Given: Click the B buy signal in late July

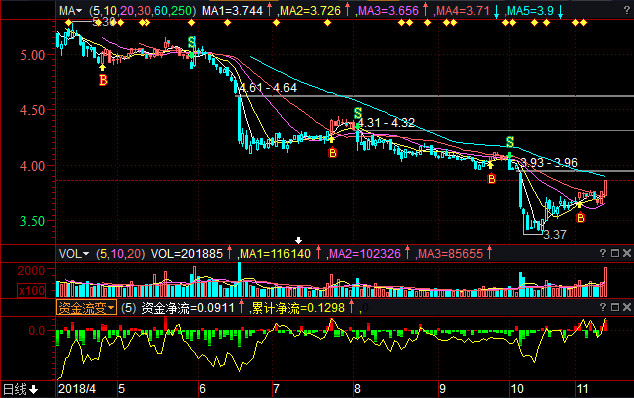Looking at the screenshot, I should 332,153.
